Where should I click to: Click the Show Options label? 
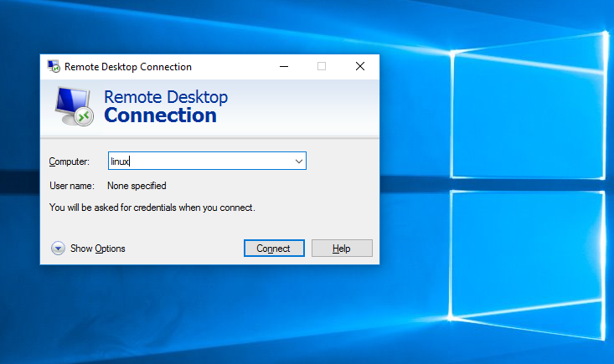click(97, 249)
